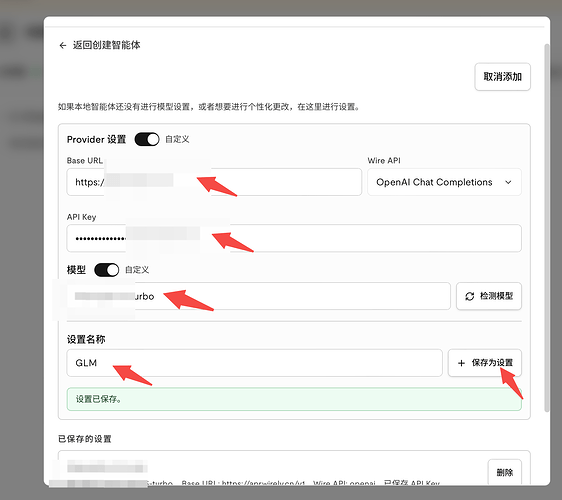Click the Wire API chevron arrow
This screenshot has width=562, height=500.
(x=508, y=182)
